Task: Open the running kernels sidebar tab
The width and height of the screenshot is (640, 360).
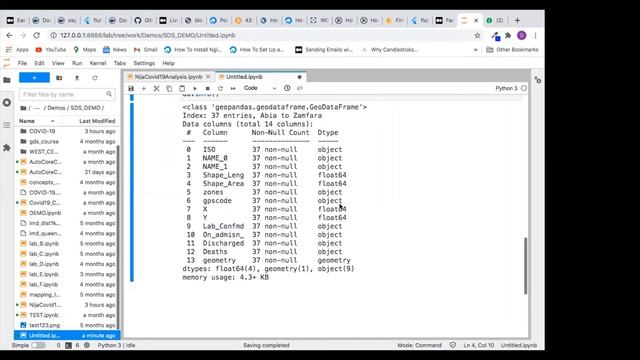Action: [7, 102]
